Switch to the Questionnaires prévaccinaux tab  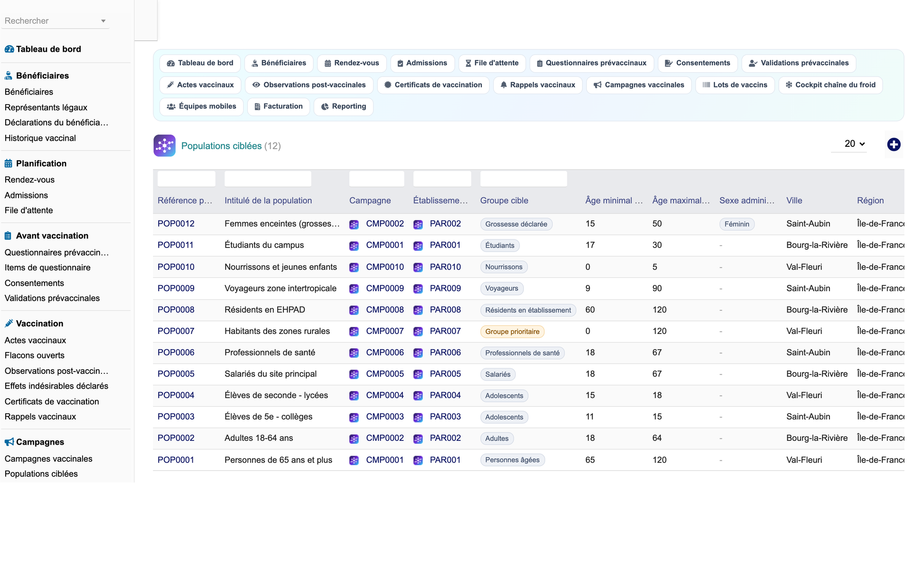(591, 63)
